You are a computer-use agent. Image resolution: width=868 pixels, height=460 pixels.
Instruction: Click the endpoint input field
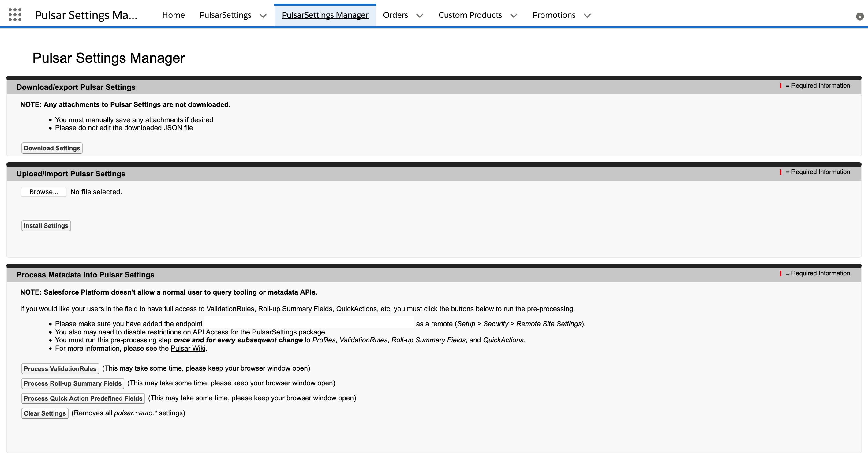tap(308, 323)
